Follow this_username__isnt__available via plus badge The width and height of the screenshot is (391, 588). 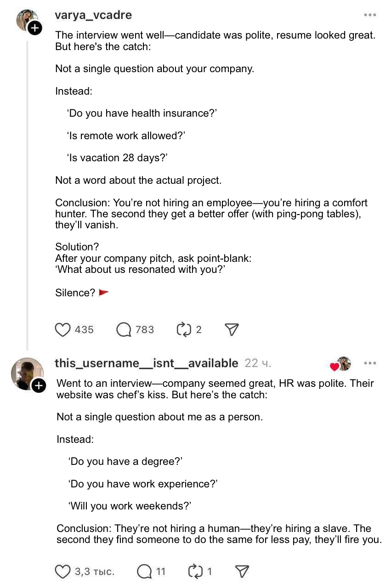pyautogui.click(x=39, y=385)
